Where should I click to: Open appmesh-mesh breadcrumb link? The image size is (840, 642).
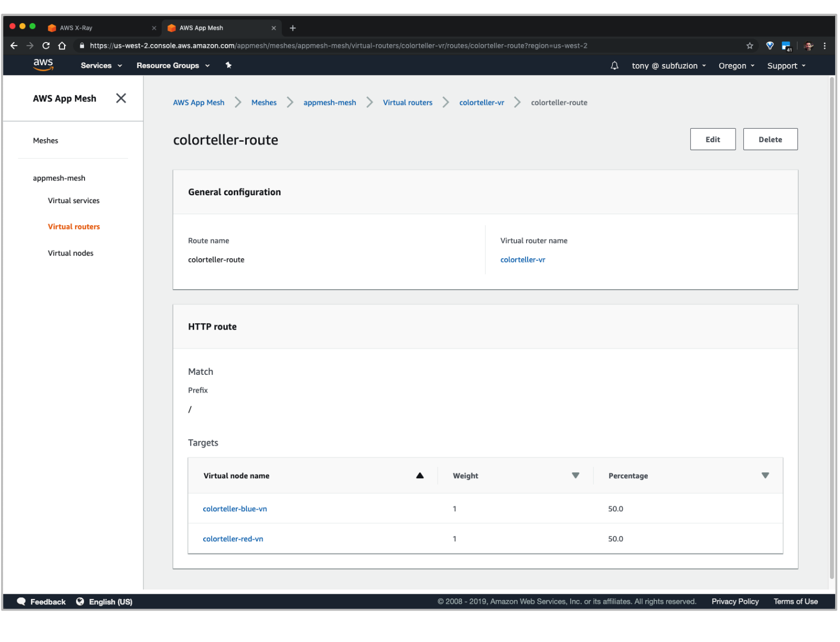click(x=330, y=102)
